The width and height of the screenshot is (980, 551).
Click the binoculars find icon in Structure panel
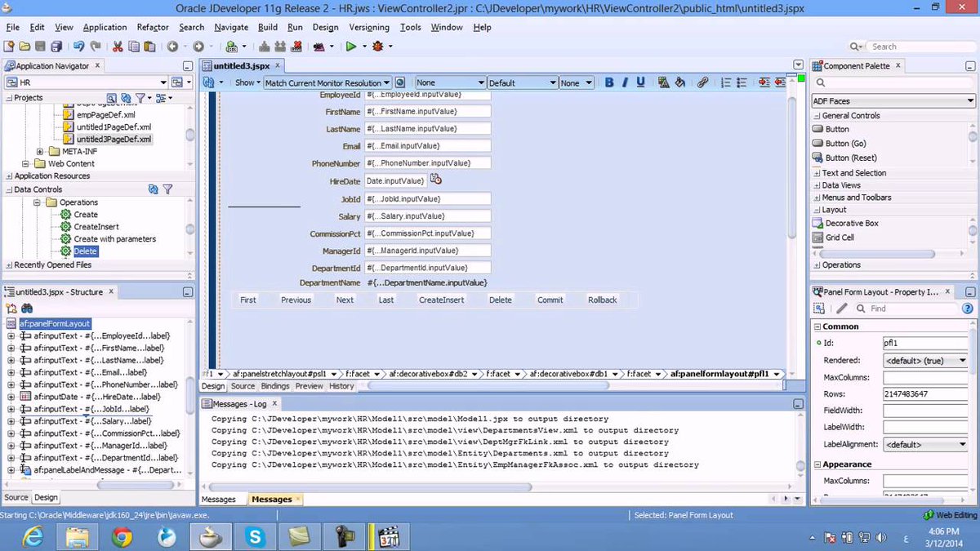[x=26, y=309]
